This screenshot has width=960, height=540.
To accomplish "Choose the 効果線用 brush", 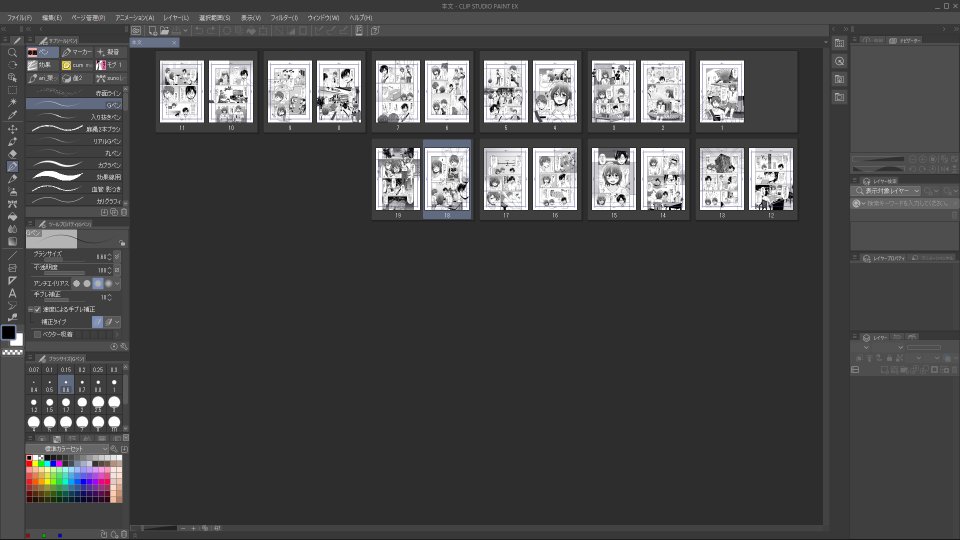I will point(74,177).
